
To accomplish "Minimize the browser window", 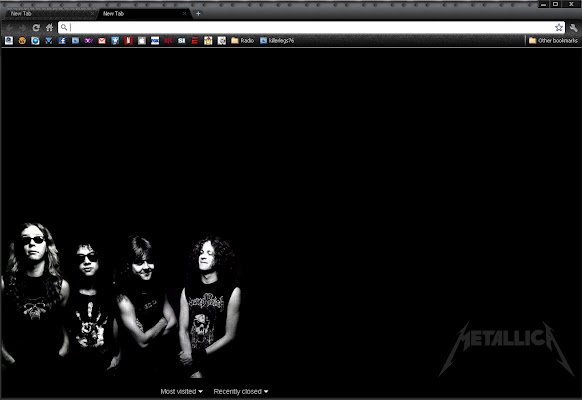I will [x=543, y=4].
